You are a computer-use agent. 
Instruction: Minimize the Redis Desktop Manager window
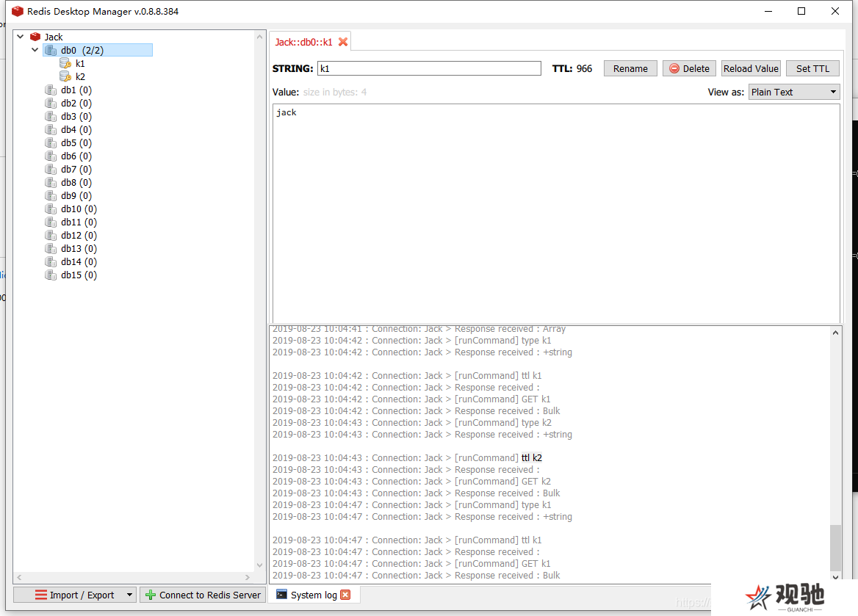click(768, 11)
